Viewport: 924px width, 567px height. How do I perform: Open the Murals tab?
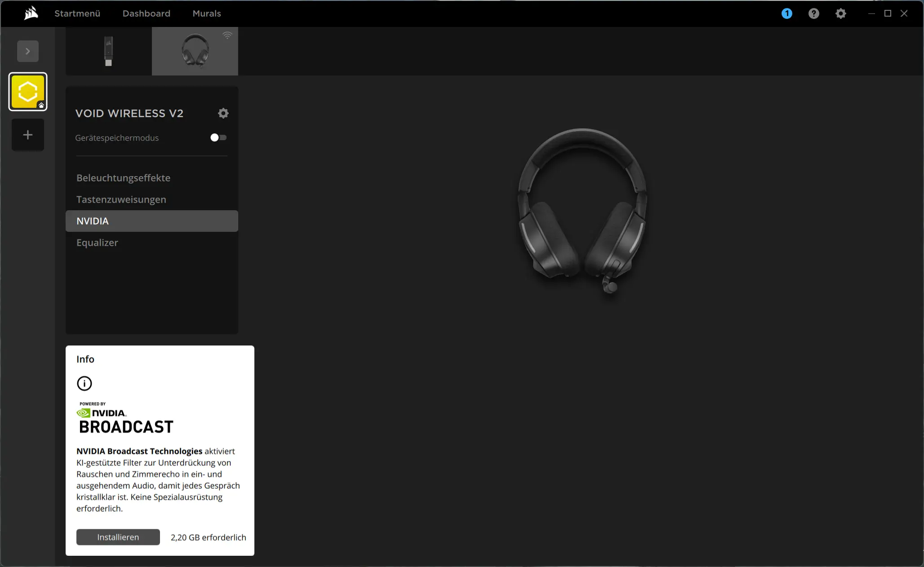click(207, 13)
